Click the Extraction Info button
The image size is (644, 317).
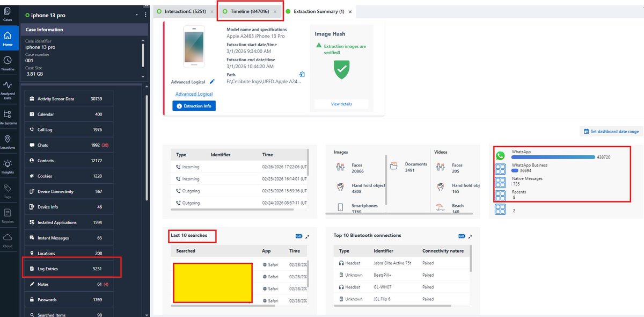point(194,106)
